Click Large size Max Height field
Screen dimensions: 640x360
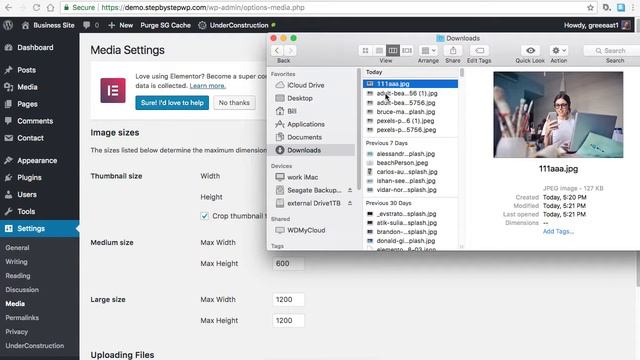(288, 321)
